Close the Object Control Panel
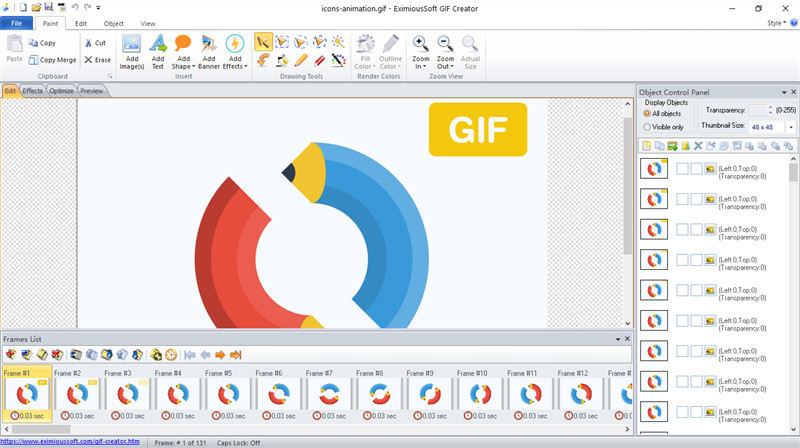This screenshot has width=800, height=448. point(793,92)
